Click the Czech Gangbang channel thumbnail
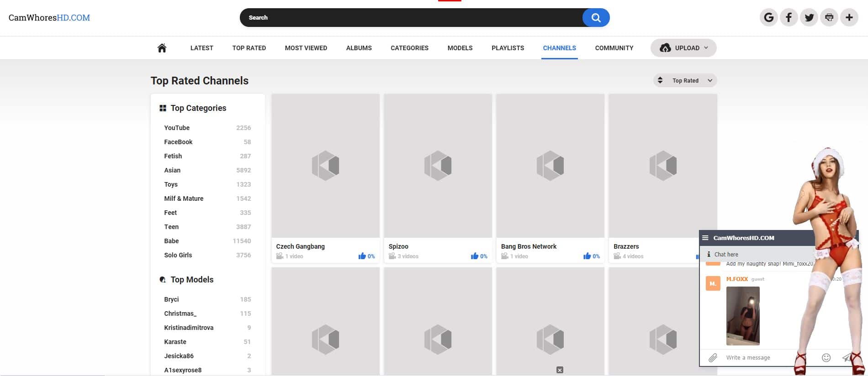Viewport: 868px width, 376px height. 325,166
